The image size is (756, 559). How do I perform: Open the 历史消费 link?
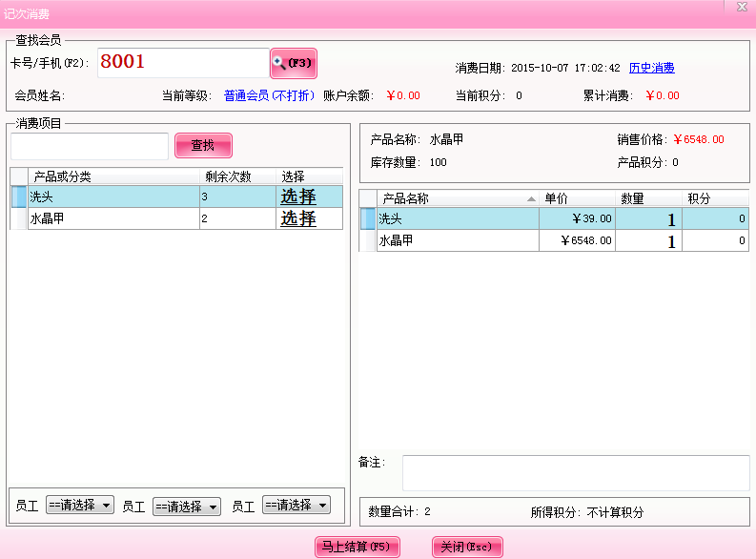[x=651, y=68]
